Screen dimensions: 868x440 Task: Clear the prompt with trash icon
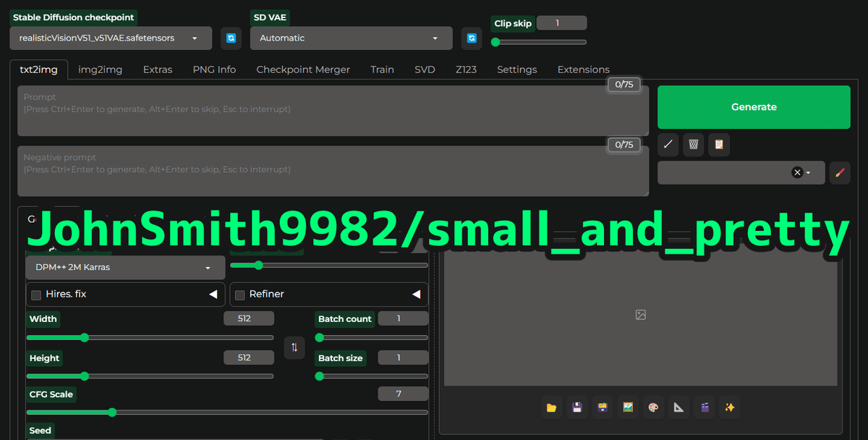tap(693, 145)
